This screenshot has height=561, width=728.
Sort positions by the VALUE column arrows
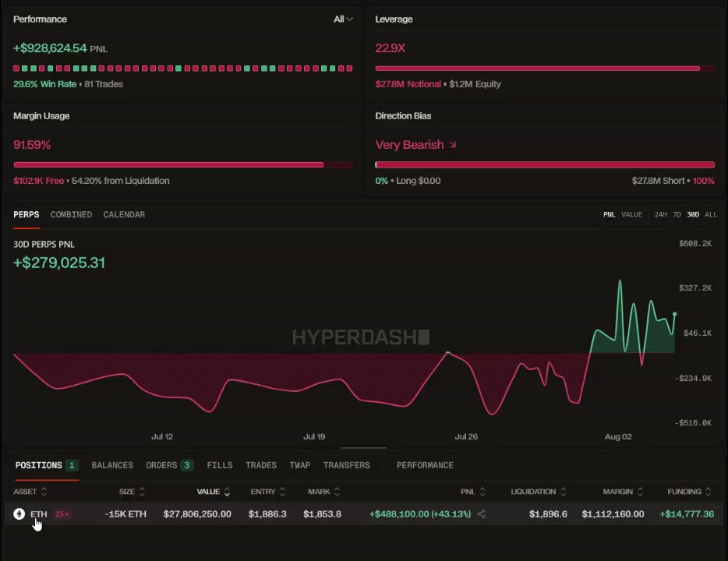click(x=227, y=492)
